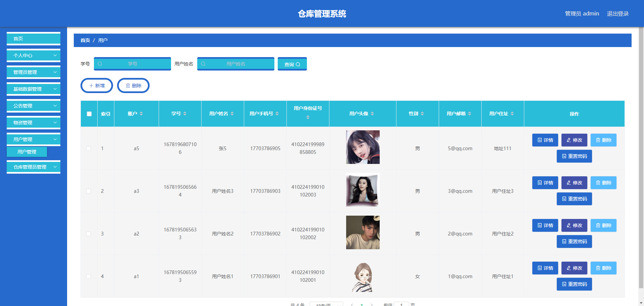Click 删除 for 用户姓名2 row
The width and height of the screenshot is (644, 306).
[603, 225]
